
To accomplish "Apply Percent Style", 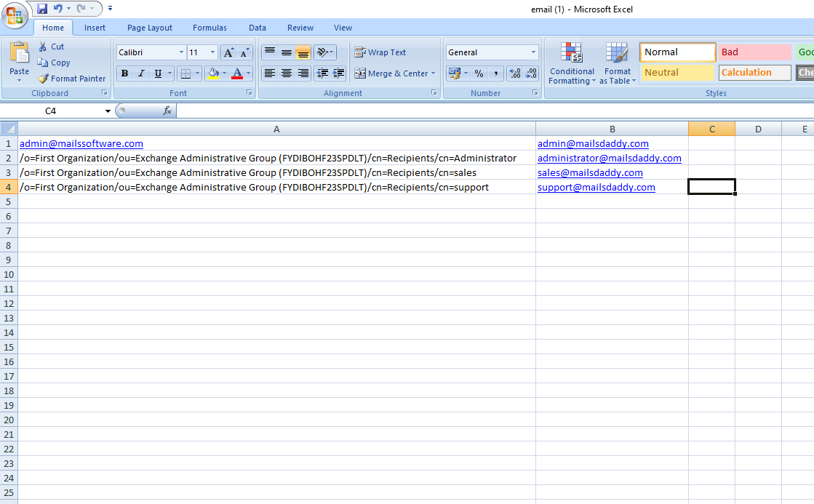I will click(x=479, y=73).
